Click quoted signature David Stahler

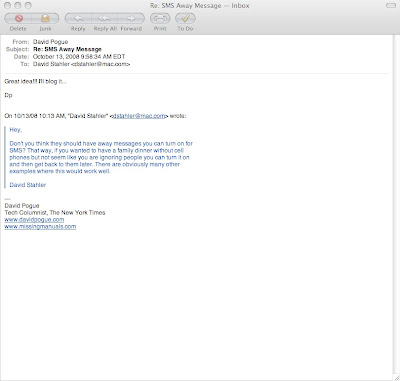point(28,185)
